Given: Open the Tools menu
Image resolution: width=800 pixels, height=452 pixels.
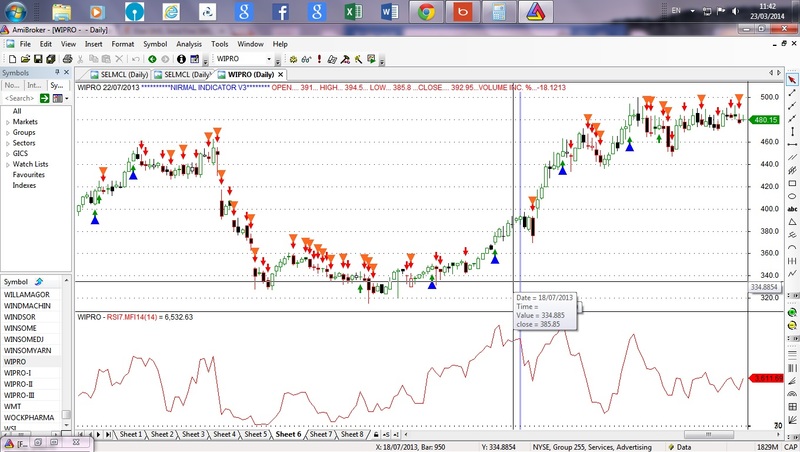Looking at the screenshot, I should [x=219, y=44].
